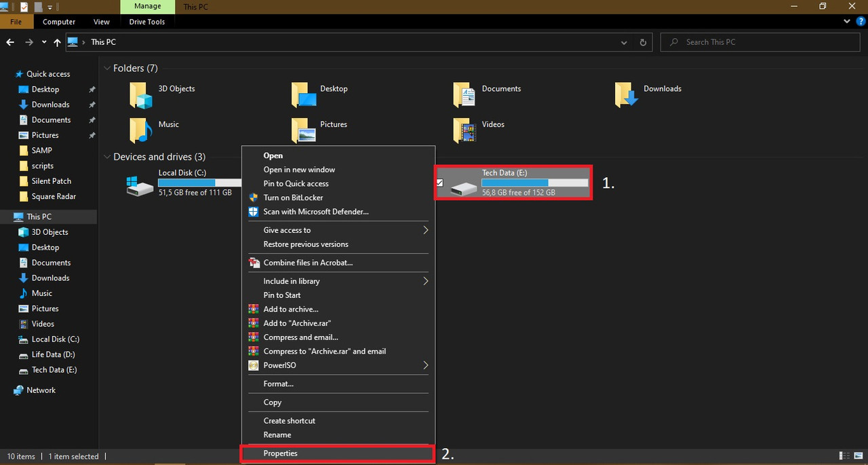The height and width of the screenshot is (465, 868).
Task: Collapse the Folders (7) group
Action: (x=107, y=69)
